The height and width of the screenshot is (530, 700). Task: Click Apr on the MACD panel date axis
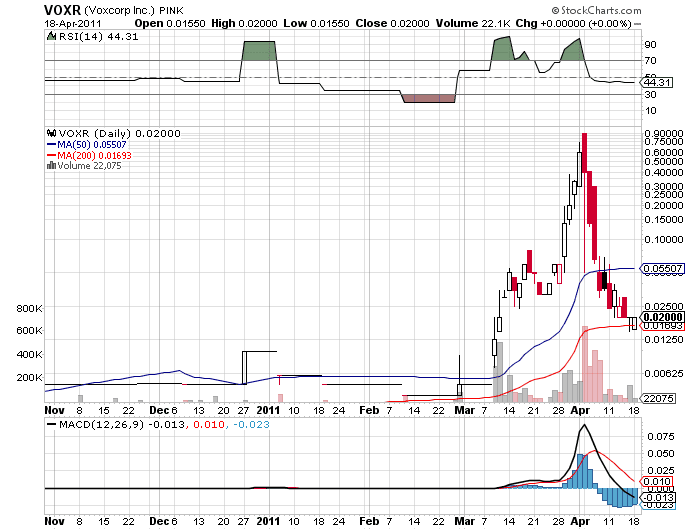[580, 521]
